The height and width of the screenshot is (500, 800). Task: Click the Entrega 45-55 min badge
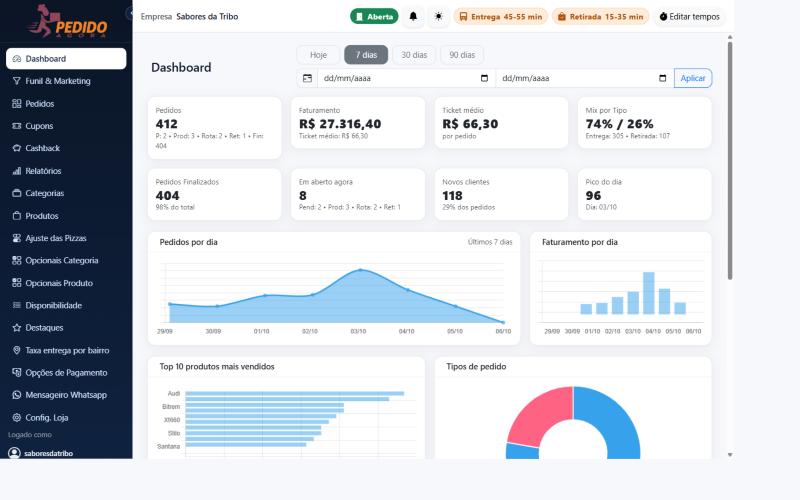tap(501, 16)
